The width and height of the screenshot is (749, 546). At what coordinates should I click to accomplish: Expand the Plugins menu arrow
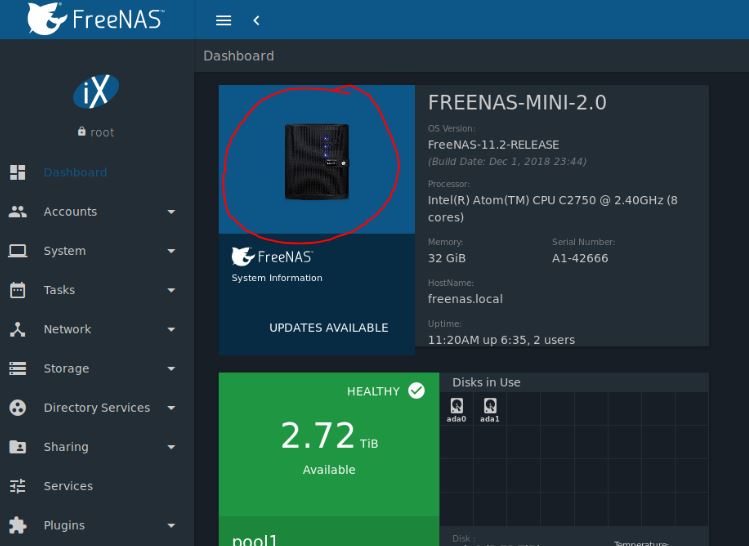point(171,525)
